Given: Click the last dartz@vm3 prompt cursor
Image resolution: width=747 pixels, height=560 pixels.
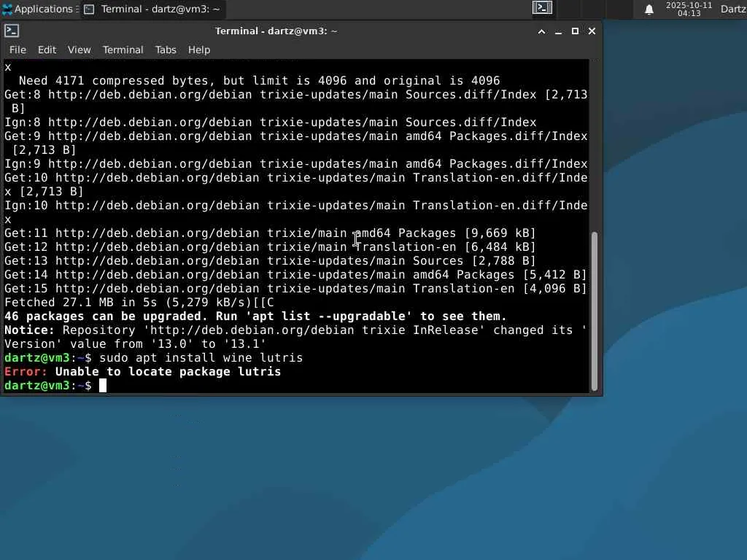Looking at the screenshot, I should pos(102,386).
